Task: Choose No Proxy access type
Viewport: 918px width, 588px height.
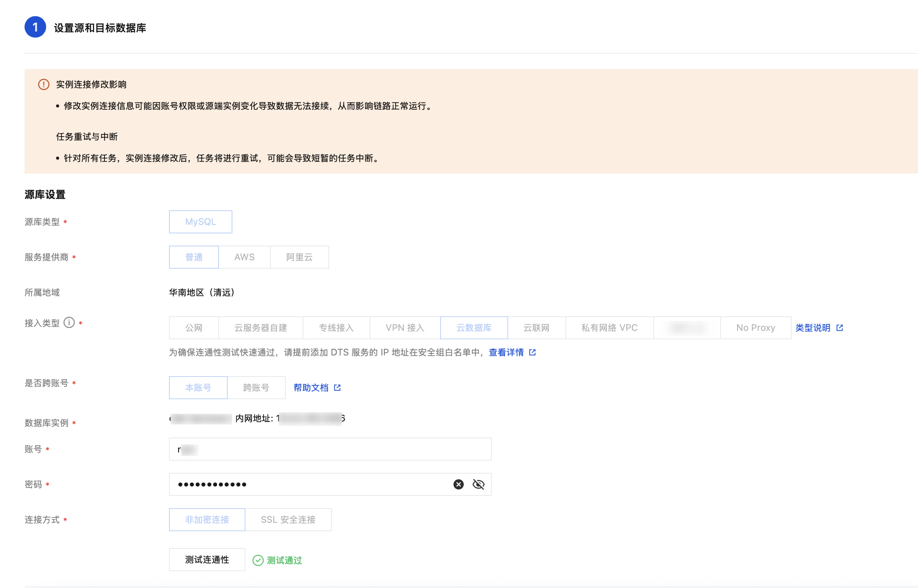Action: [756, 328]
